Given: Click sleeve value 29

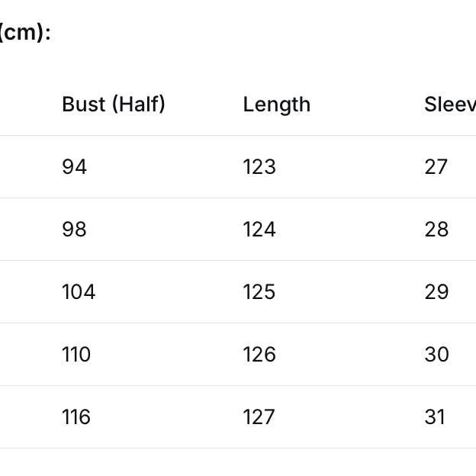Looking at the screenshot, I should point(436,292).
